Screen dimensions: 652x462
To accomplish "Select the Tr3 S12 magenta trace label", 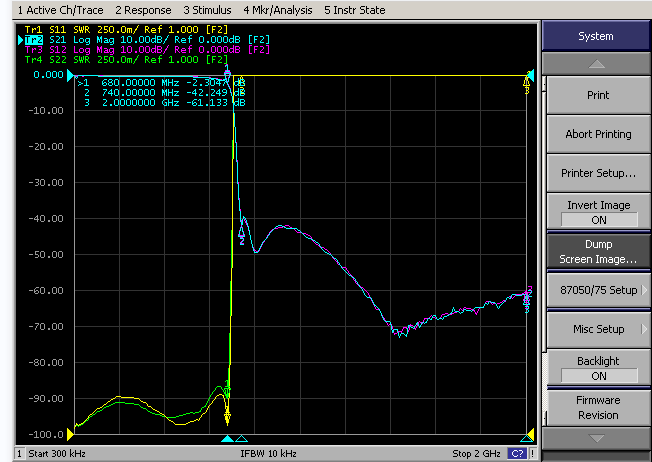I will (148, 49).
